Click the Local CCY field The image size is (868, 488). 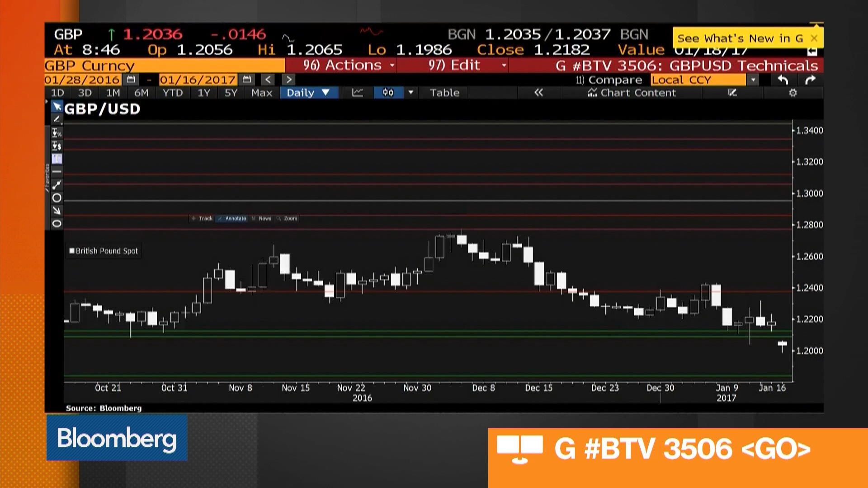tap(698, 80)
